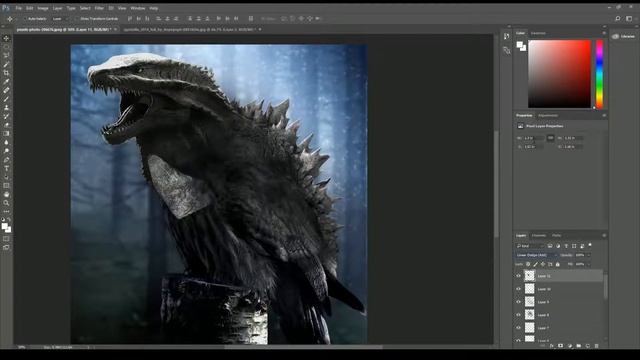Screen dimensions: 640x360
Task: Select the Move tool in toolbar
Action: click(6, 38)
